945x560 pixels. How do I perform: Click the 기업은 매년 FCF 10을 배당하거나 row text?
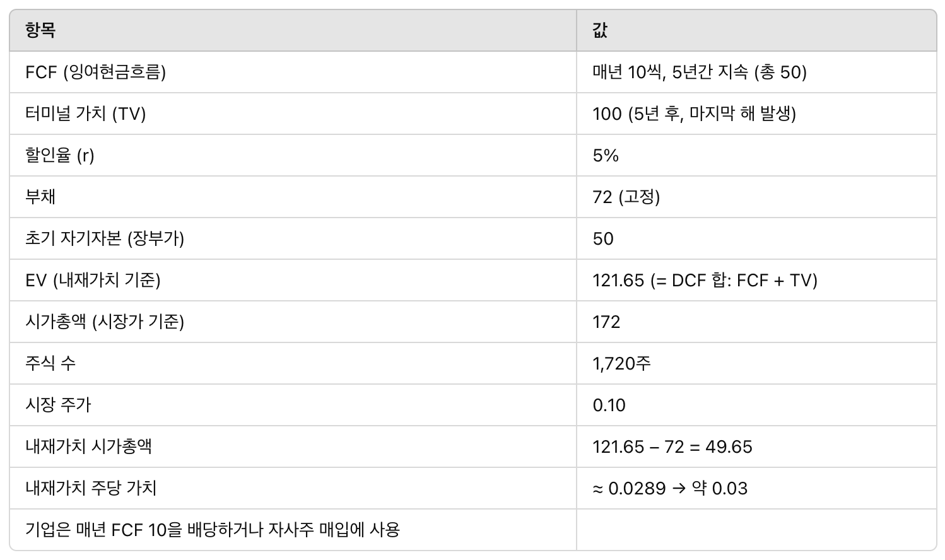[213, 530]
